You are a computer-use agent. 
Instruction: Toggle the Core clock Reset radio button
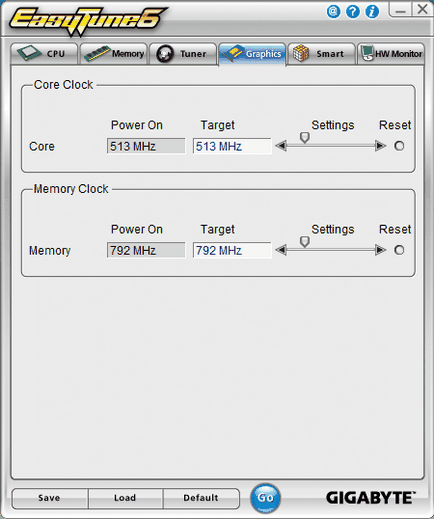[399, 146]
